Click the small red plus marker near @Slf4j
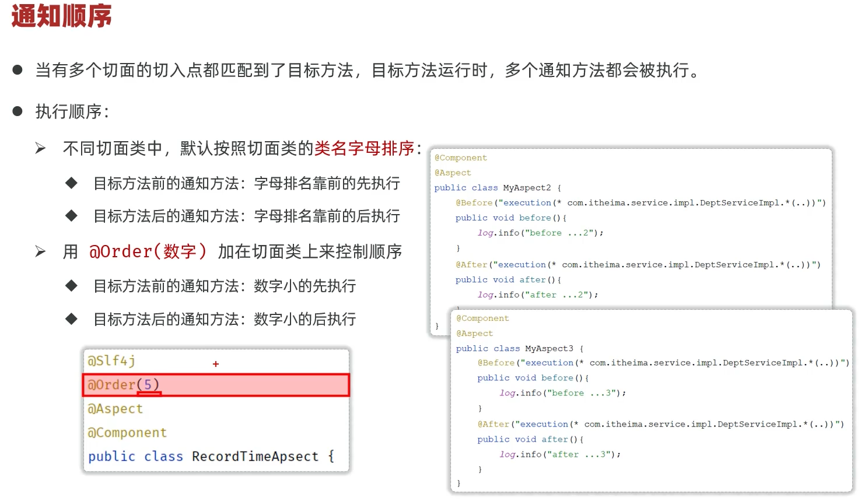Screen dimensions: 861x504 [216, 364]
